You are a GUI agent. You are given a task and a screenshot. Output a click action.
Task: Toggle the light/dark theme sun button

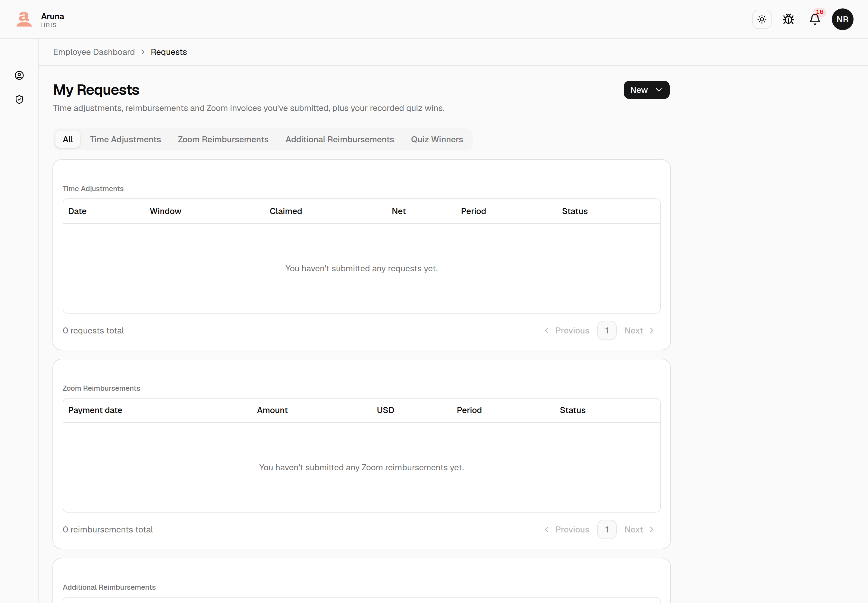tap(762, 19)
